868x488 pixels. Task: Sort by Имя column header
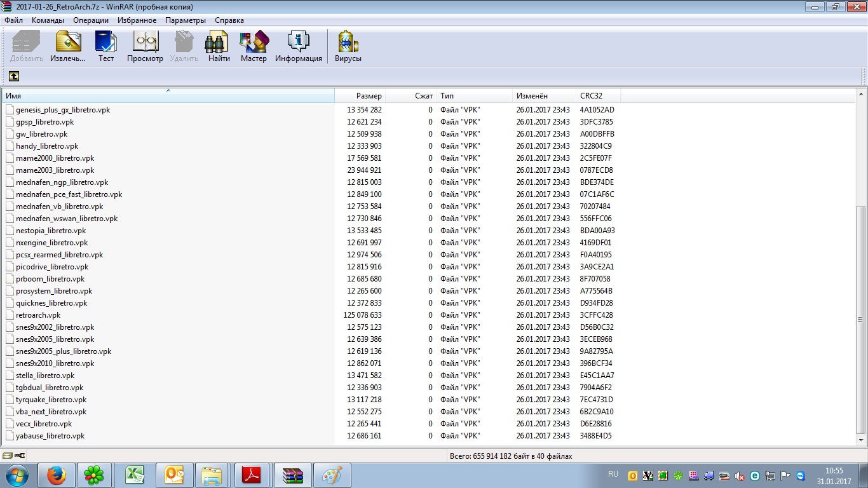pyautogui.click(x=168, y=96)
